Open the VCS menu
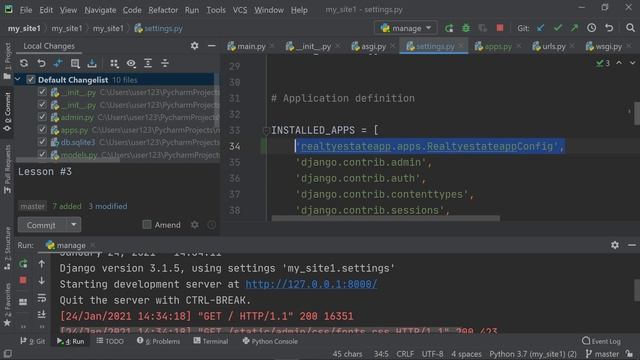This screenshot has width=640, height=360. pyautogui.click(x=240, y=10)
